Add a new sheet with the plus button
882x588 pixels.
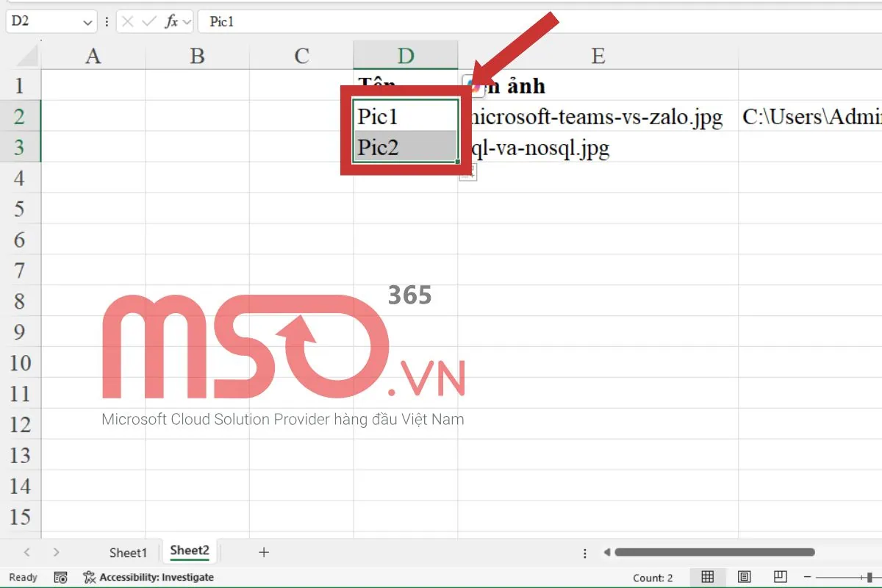[263, 552]
